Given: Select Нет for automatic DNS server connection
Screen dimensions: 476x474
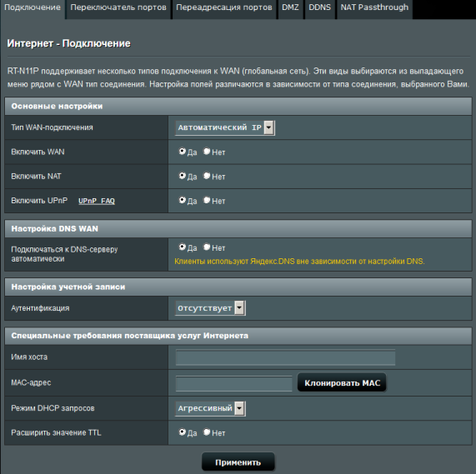Looking at the screenshot, I should pos(207,247).
